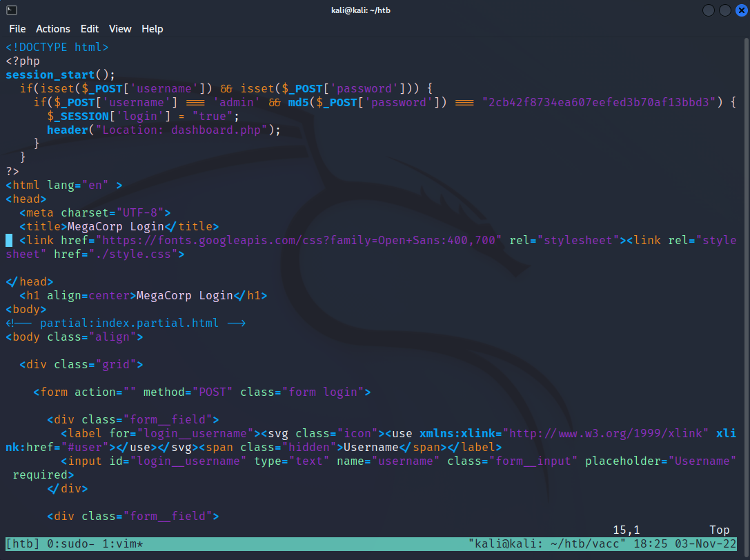The width and height of the screenshot is (750, 560).
Task: Open the File menu
Action: [17, 29]
